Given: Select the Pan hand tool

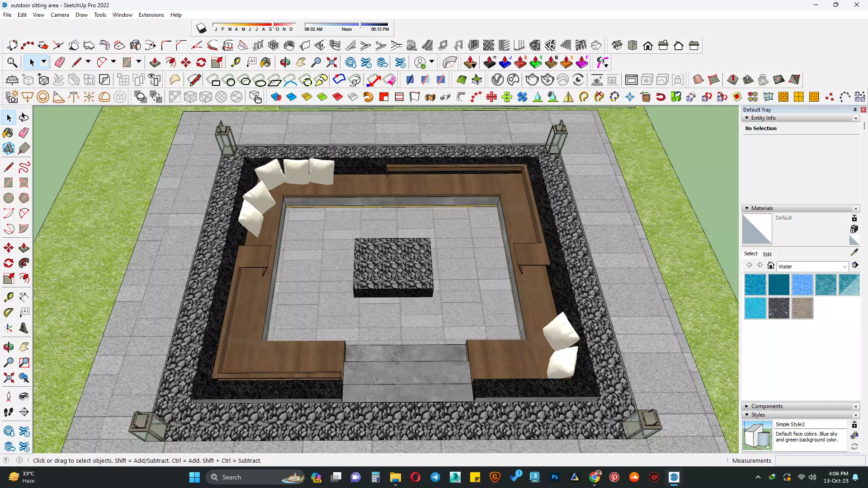Looking at the screenshot, I should 24,347.
